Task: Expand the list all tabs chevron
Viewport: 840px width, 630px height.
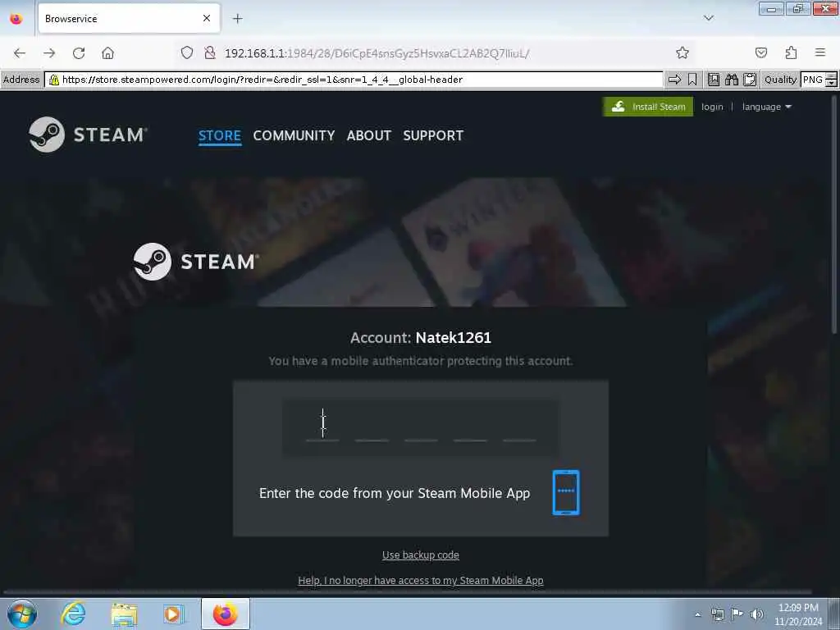Action: coord(708,18)
